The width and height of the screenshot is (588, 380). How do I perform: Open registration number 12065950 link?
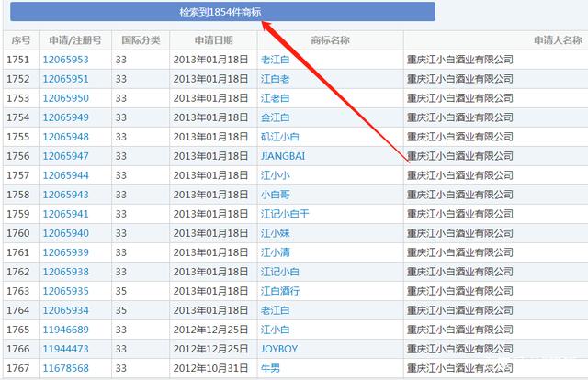pos(65,98)
